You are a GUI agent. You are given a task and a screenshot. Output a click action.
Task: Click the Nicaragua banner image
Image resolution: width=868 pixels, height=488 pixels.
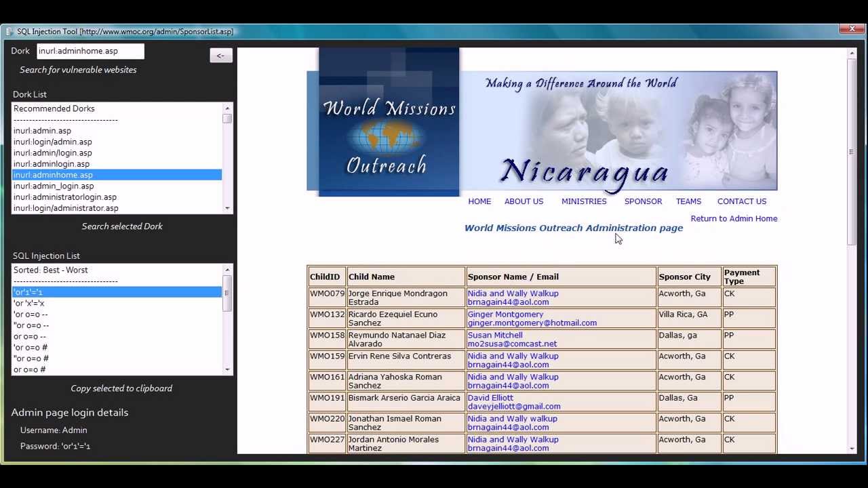618,131
